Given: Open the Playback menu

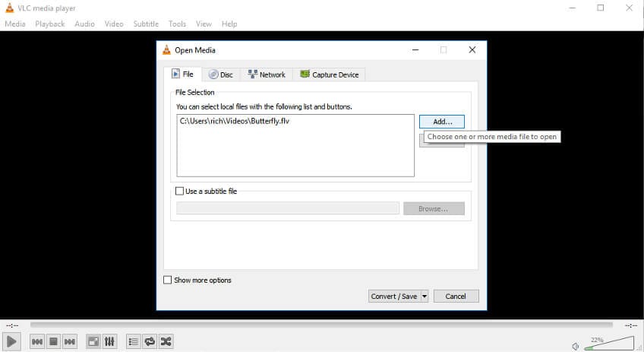Looking at the screenshot, I should pos(49,24).
